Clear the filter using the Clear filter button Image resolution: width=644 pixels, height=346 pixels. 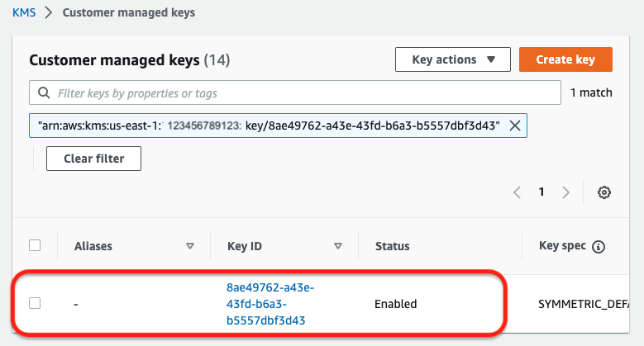click(93, 159)
